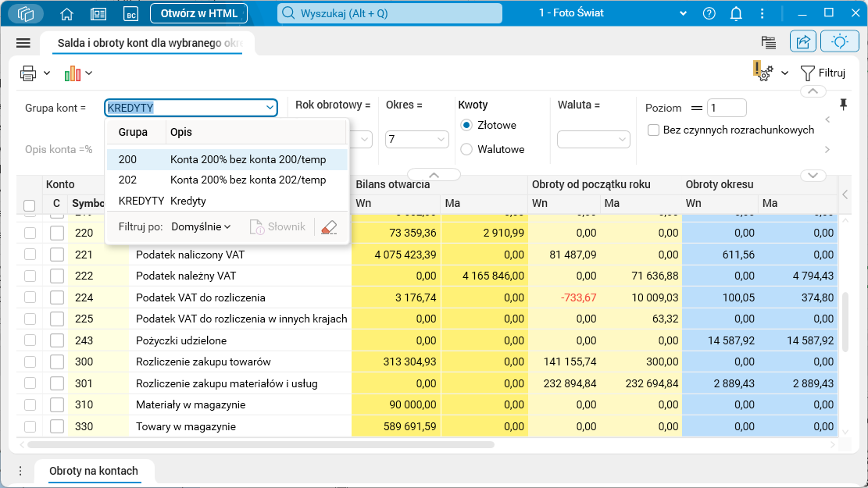Click the Filtruj button

823,73
